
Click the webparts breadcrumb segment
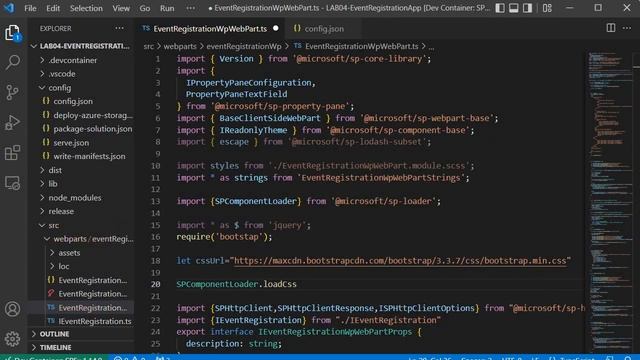click(x=180, y=47)
